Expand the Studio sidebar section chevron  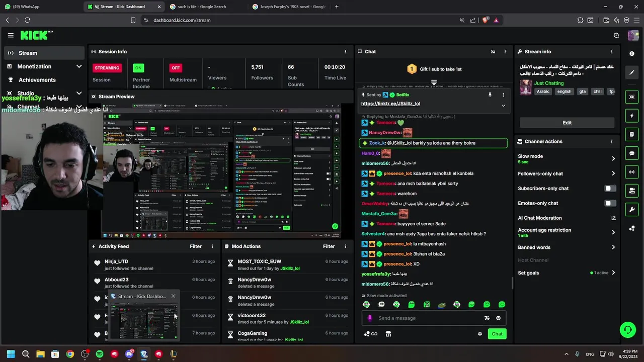[x=79, y=93]
